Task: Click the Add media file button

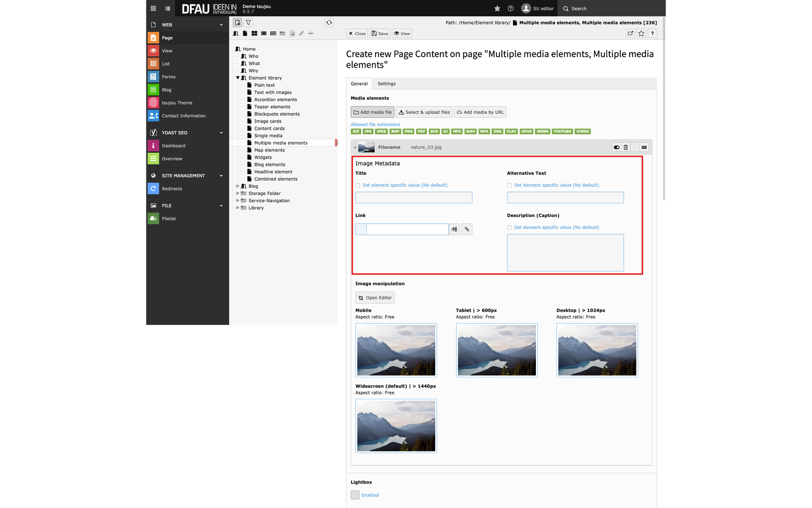Action: click(372, 112)
